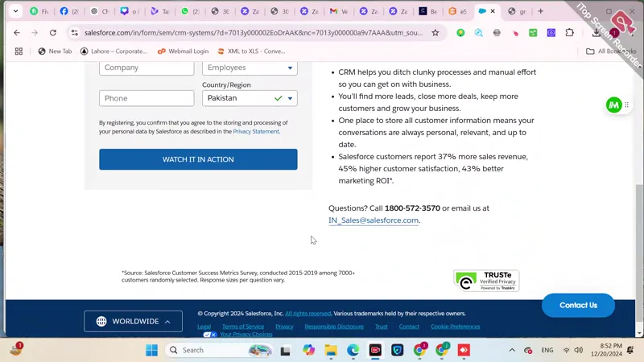Click the TRUSTe Verified Privacy badge
The width and height of the screenshot is (644, 362).
point(486,281)
